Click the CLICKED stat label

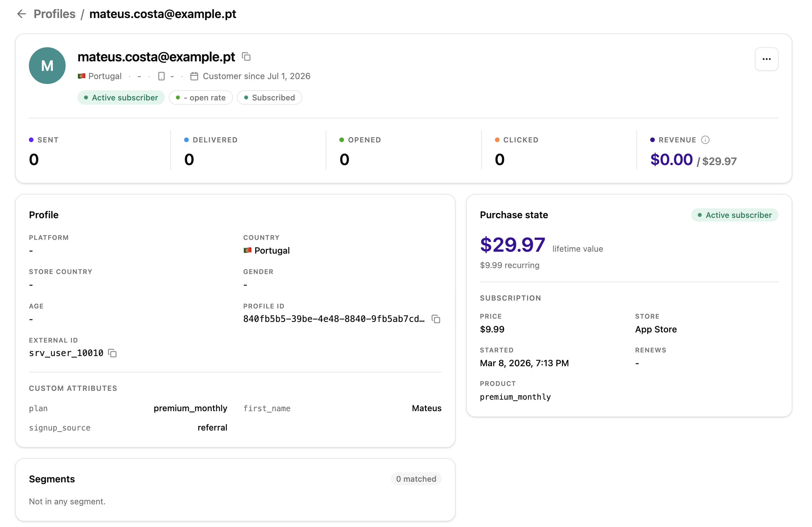point(521,140)
